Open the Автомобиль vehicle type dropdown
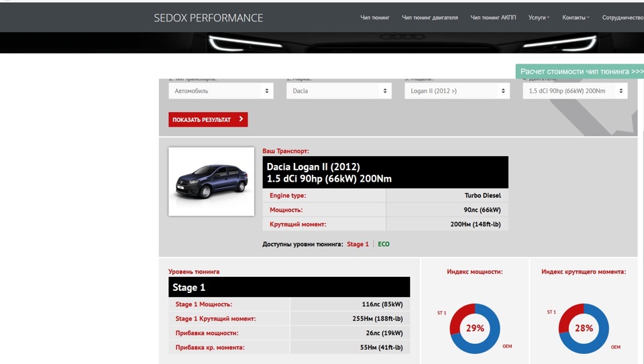 coord(221,91)
